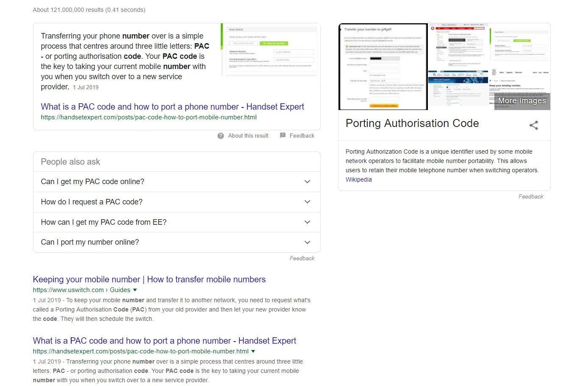Expand 'Can I port my number online?'

177,242
